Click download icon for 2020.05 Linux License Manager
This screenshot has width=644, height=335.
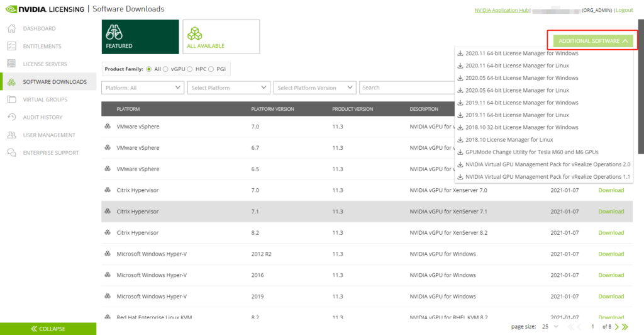[x=460, y=90]
